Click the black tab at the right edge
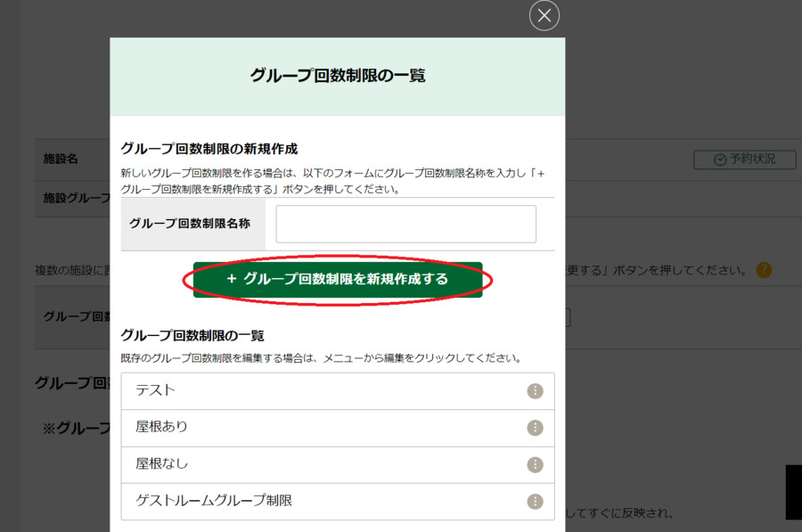 tap(793, 492)
